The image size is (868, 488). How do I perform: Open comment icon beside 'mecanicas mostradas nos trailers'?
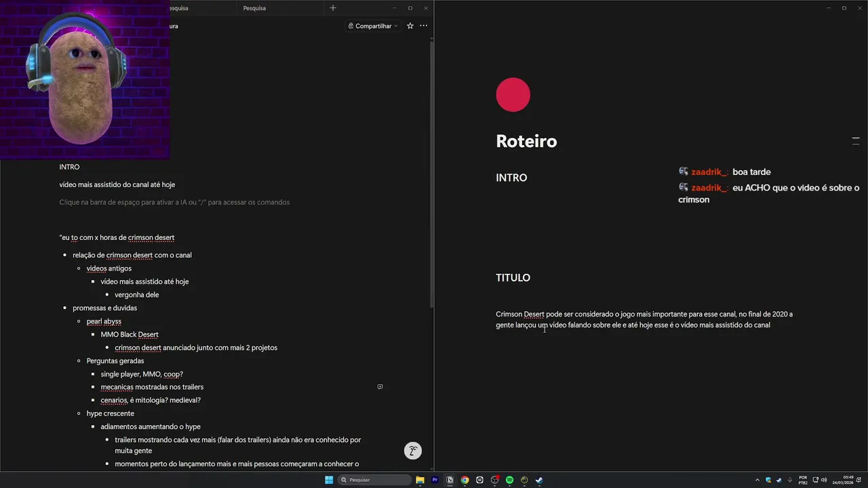pos(380,387)
